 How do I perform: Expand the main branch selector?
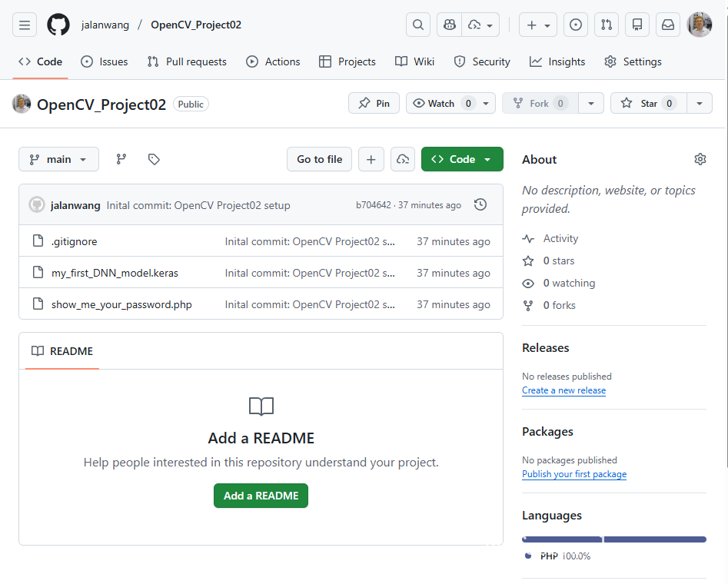58,159
